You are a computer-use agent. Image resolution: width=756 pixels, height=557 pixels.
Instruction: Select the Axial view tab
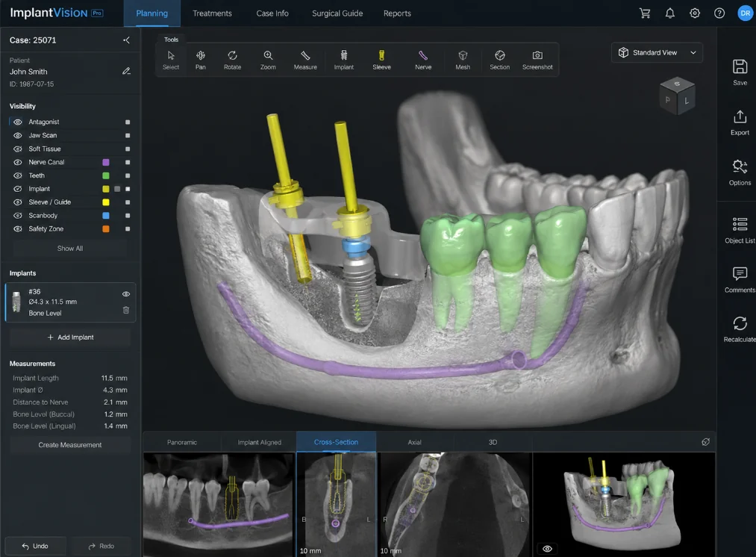415,442
